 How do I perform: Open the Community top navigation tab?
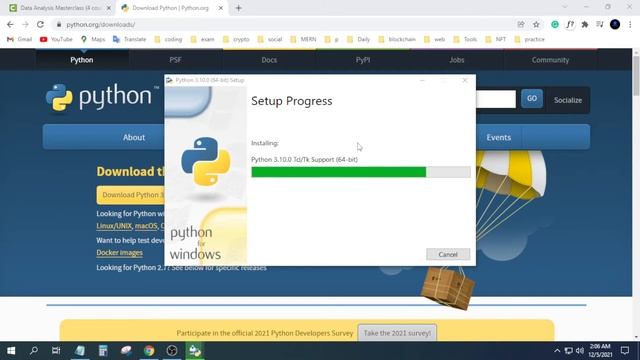(550, 60)
